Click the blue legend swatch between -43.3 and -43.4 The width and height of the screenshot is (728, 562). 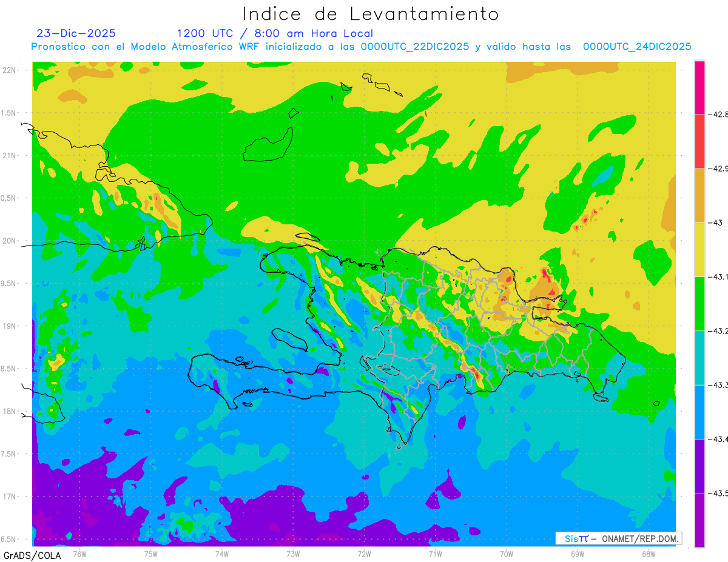pyautogui.click(x=699, y=412)
